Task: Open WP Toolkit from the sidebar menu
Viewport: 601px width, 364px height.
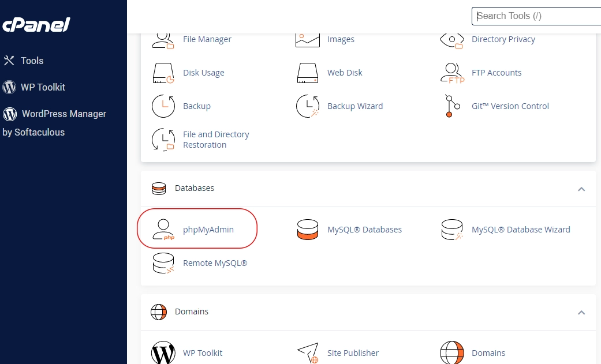Action: (43, 87)
